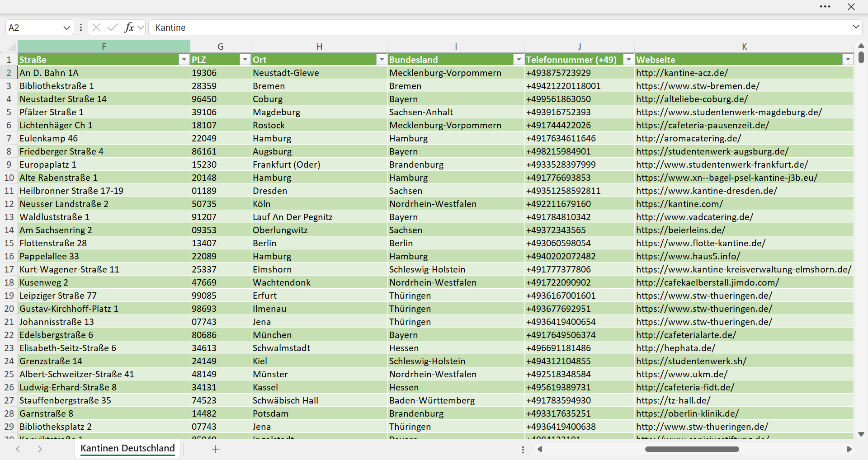This screenshot has height=460, width=868.
Task: Open link https://www.stw-bremen.de/
Action: click(x=698, y=86)
